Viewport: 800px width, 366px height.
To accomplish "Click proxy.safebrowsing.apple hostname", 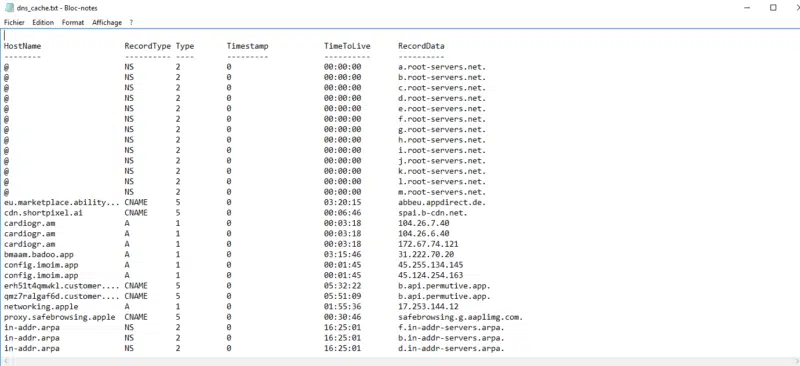I will (60, 317).
